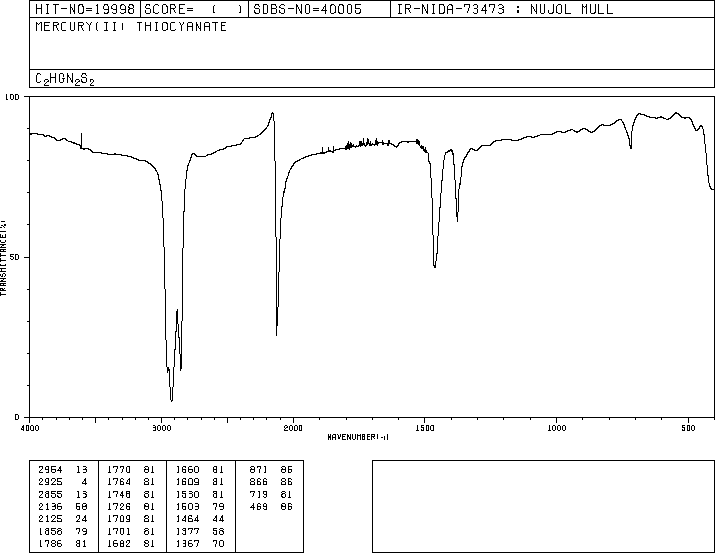Click the 0 tick label on transmittance axis
This screenshot has height=553, width=715.
click(17, 417)
